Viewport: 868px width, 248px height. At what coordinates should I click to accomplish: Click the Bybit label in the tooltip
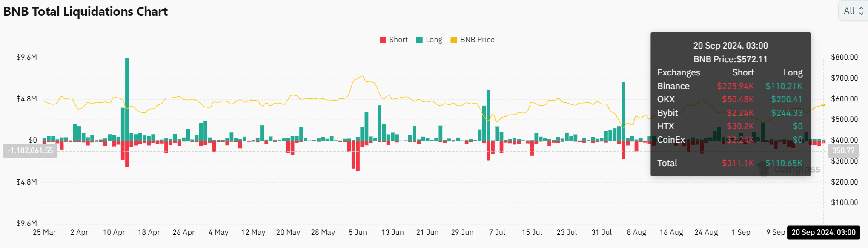point(667,113)
